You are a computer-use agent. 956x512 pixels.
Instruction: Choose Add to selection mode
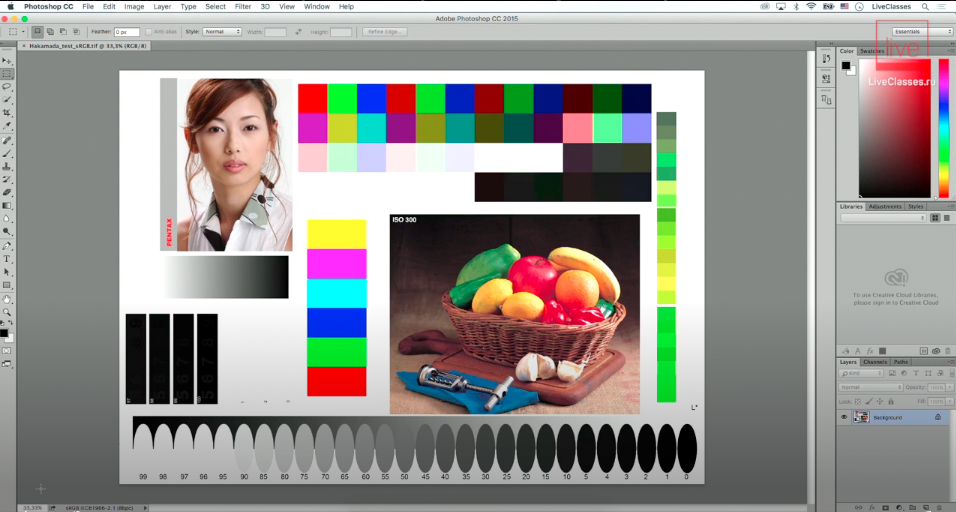tap(50, 32)
